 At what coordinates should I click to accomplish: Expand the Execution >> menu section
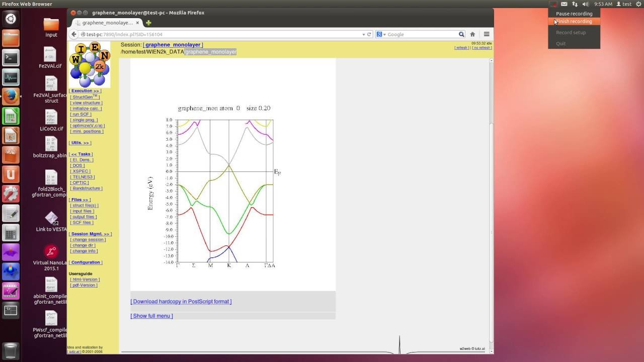coord(85,91)
